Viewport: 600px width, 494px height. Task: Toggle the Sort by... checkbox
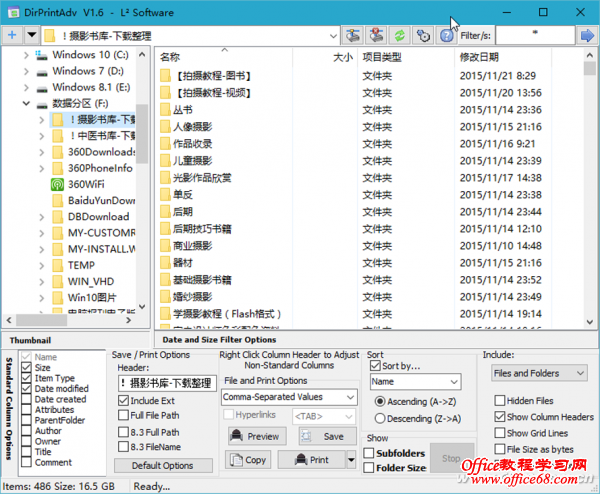(x=375, y=365)
